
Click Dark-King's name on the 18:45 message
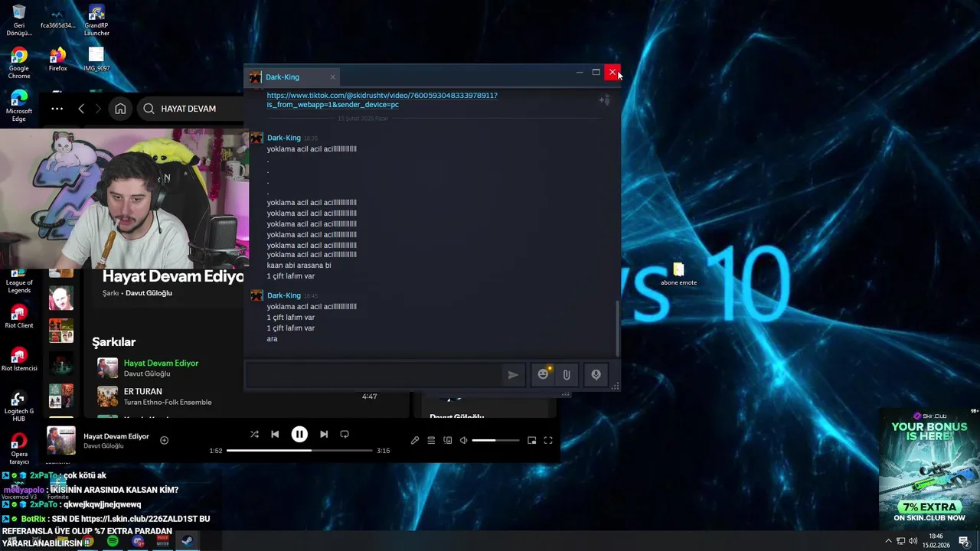283,295
